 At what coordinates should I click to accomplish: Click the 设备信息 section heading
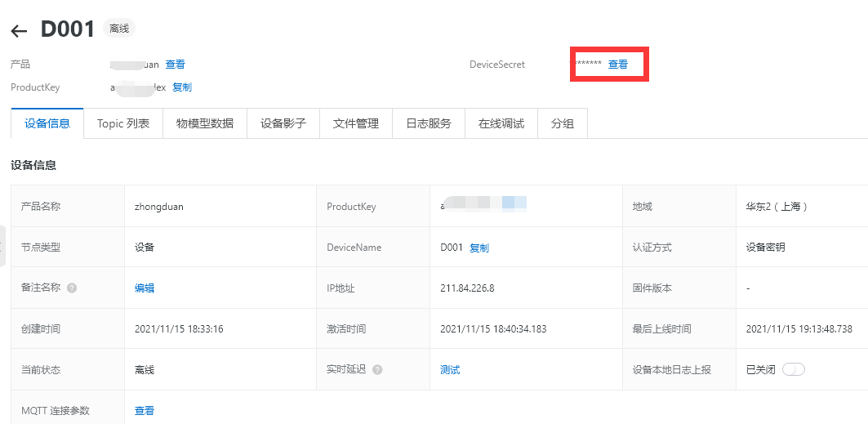click(33, 165)
